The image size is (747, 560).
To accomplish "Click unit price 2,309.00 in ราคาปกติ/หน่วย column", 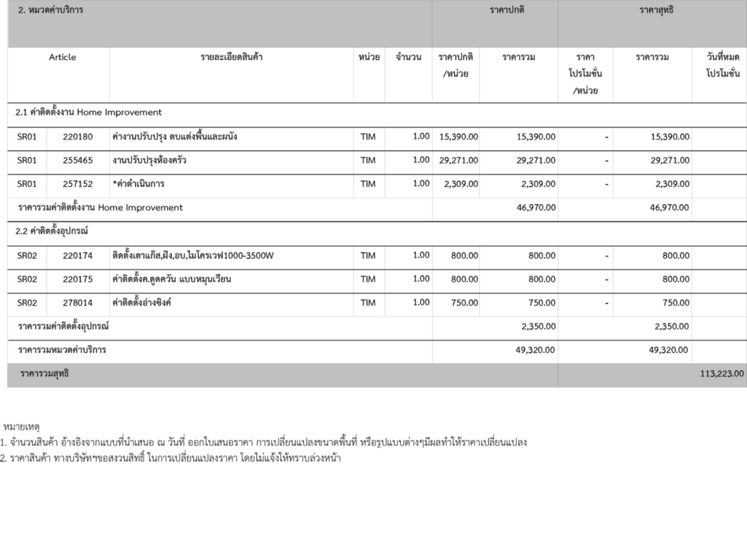I will (461, 184).
